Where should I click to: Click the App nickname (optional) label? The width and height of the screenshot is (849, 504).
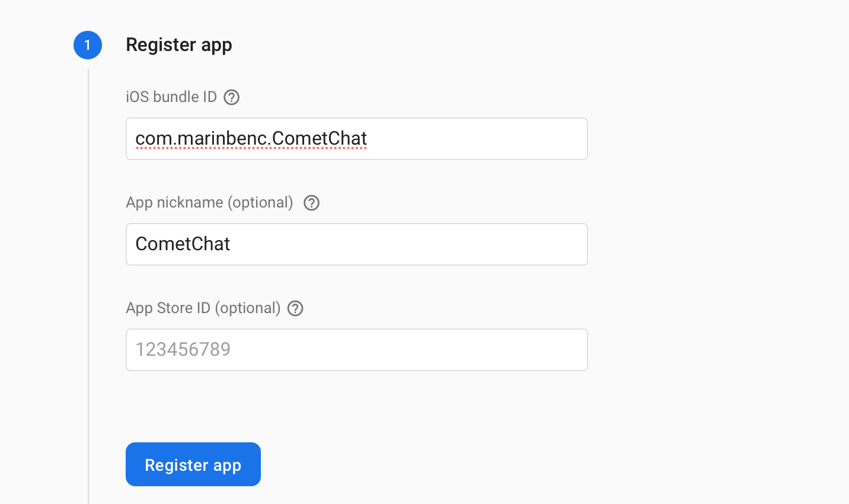click(x=209, y=203)
